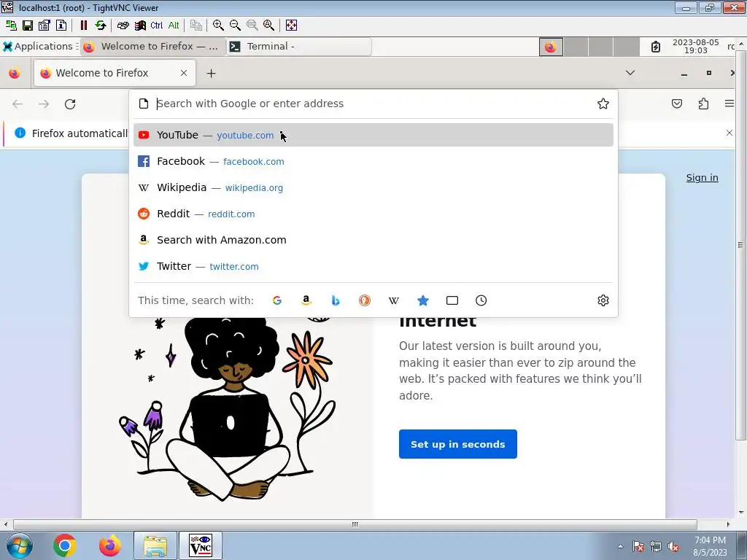Show TightVNC Connection Info icon
747x560 pixels.
click(x=61, y=26)
